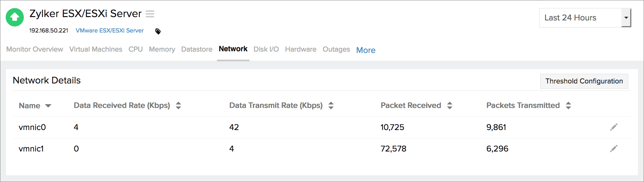Switch to the Virtual Machines tab

[x=96, y=49]
